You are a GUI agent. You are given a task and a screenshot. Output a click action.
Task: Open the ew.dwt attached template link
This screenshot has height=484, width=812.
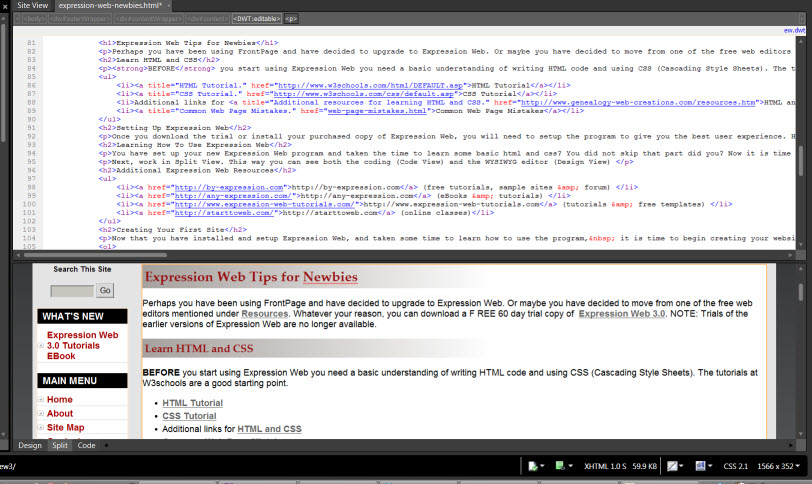pos(794,31)
